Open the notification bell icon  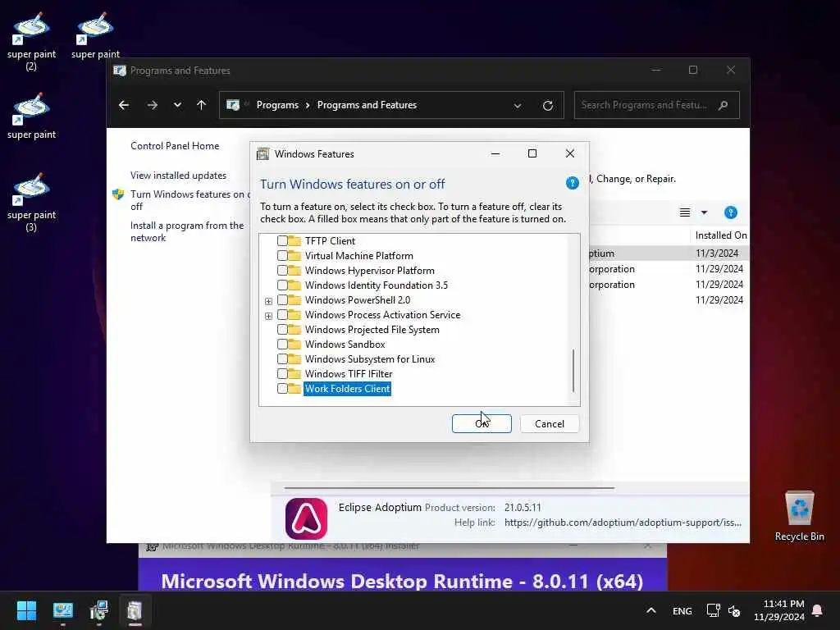point(817,610)
